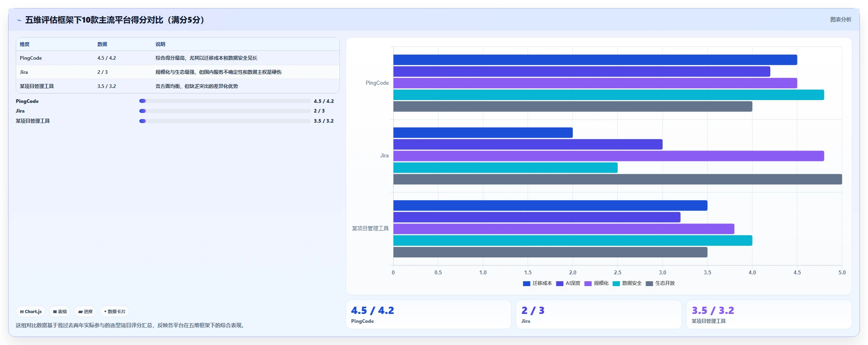868x345 pixels.
Task: Click 某项目管理工具's 数据安全 cyan bar
Action: (573, 240)
